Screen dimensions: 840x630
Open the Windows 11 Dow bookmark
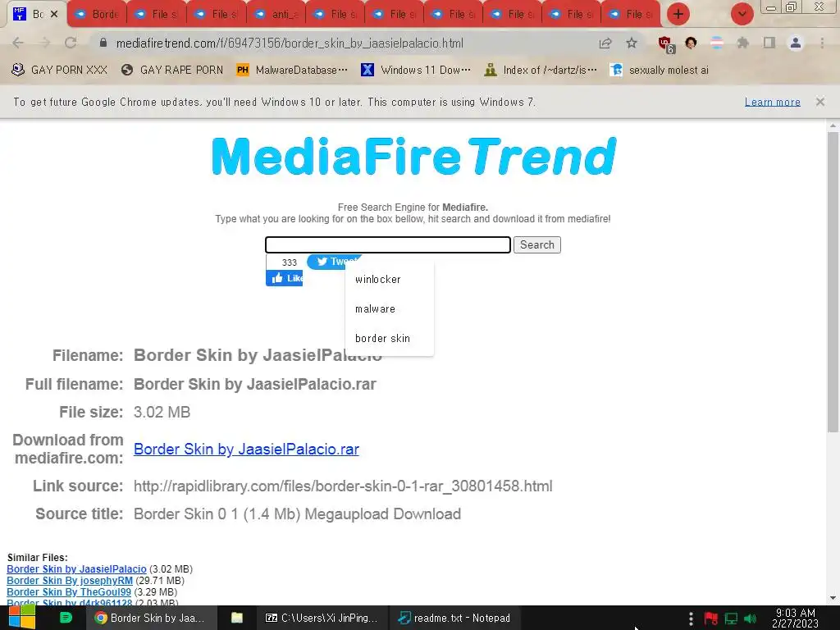point(416,71)
